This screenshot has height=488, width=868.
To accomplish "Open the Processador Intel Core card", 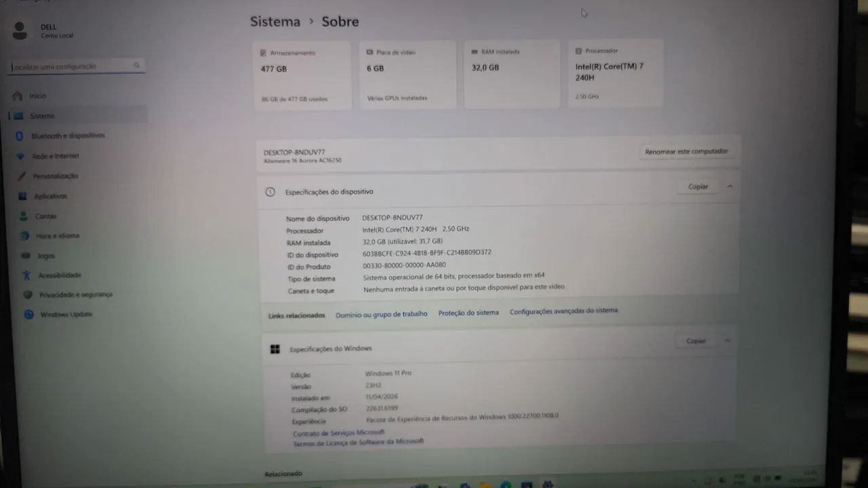I will (616, 73).
